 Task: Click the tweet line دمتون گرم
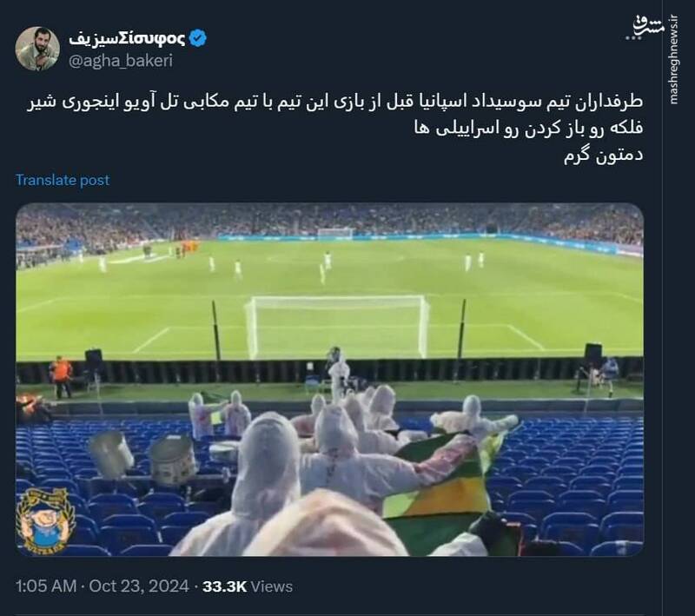click(603, 156)
